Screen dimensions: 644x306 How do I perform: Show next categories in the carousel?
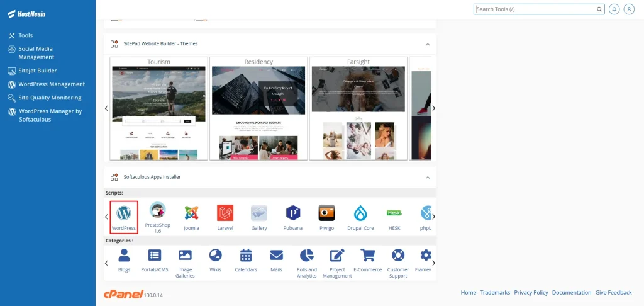pos(434,263)
